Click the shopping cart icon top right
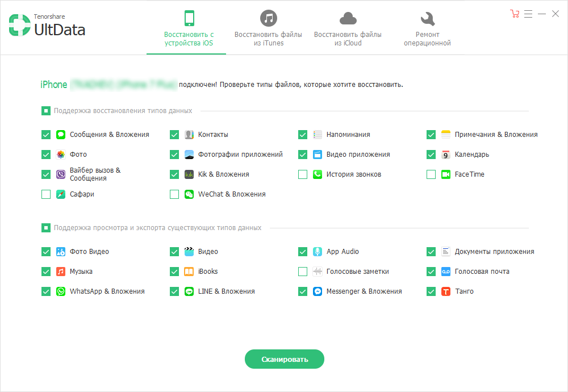Screen dimensions: 568x392 click(x=515, y=14)
